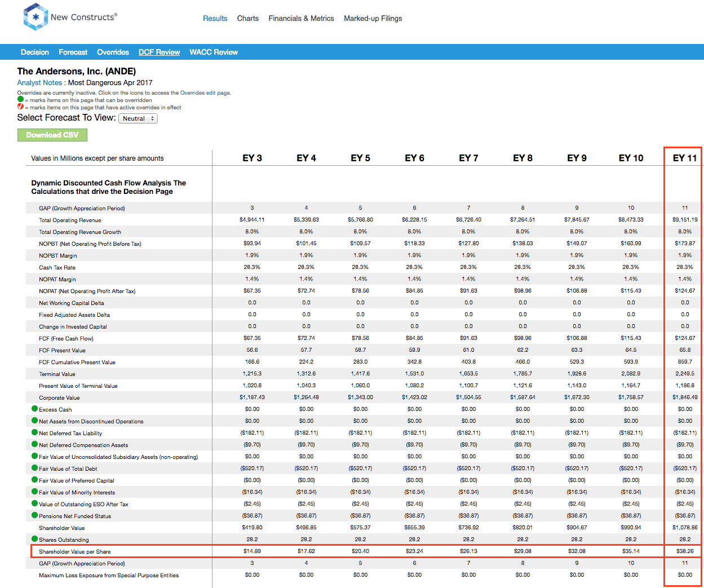The height and width of the screenshot is (588, 704).
Task: Click override icon for Fair Value of Preferred Capital
Action: click(x=35, y=480)
